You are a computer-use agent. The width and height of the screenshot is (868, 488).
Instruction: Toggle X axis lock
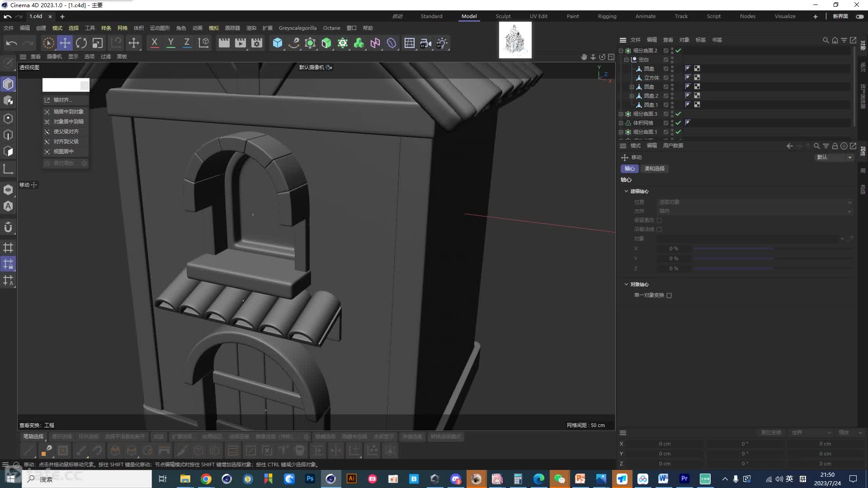coord(154,43)
